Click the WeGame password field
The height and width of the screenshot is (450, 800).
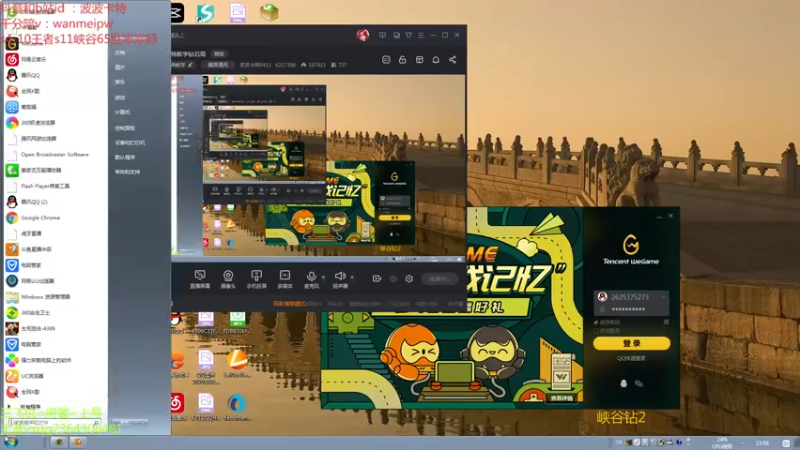click(632, 309)
